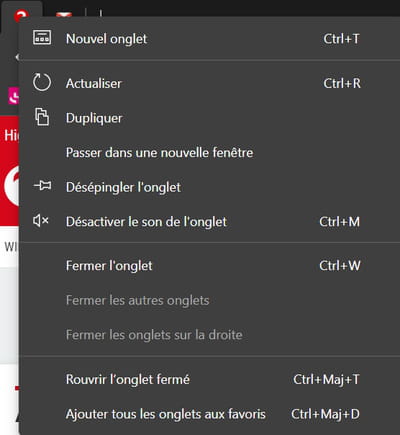Click the greyed Fermer les autres onglets entry
Viewport: 400px width, 435px height.
tap(138, 300)
